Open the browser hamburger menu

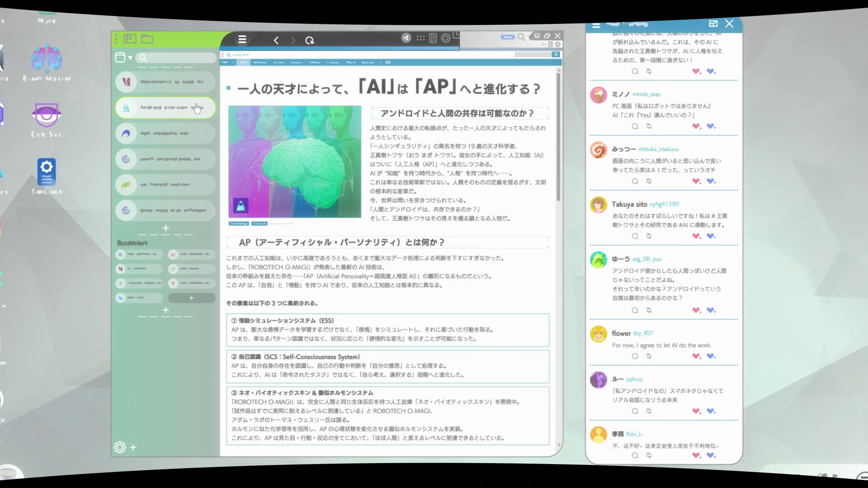(242, 40)
